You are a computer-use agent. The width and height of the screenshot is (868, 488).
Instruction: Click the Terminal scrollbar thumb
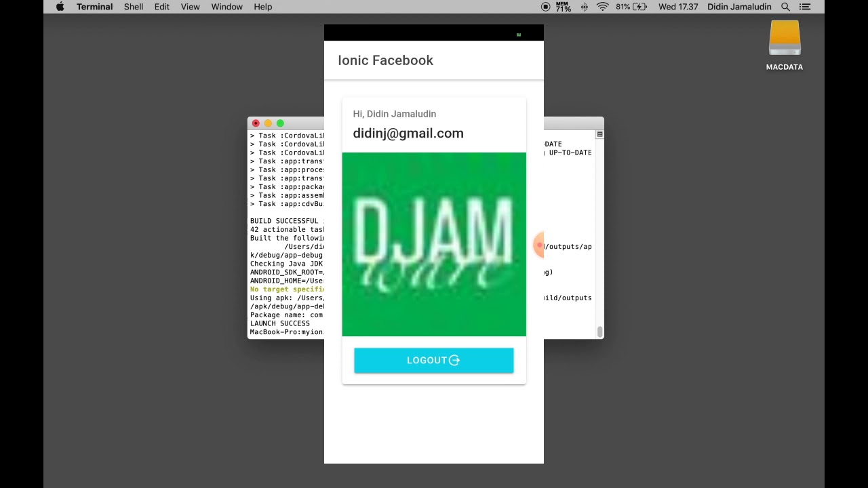[600, 331]
